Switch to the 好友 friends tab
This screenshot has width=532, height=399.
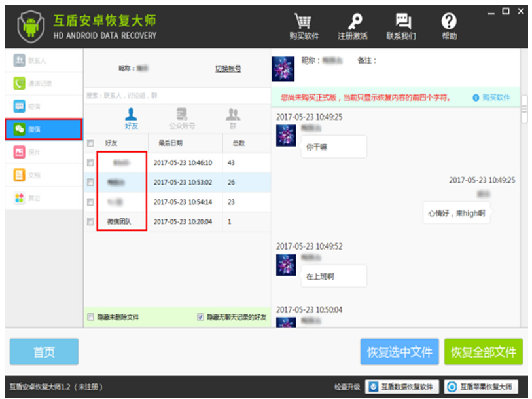coord(132,119)
